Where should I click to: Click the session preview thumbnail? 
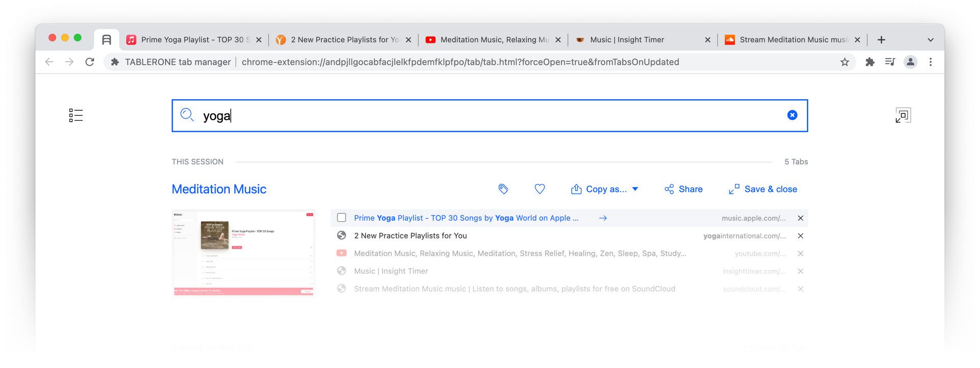click(x=243, y=252)
